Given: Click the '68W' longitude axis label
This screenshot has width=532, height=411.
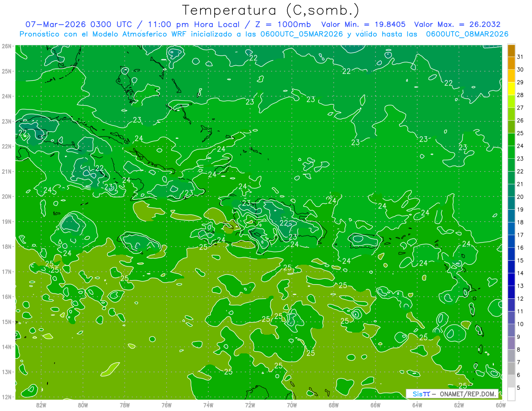Looking at the screenshot, I should pos(333,405).
